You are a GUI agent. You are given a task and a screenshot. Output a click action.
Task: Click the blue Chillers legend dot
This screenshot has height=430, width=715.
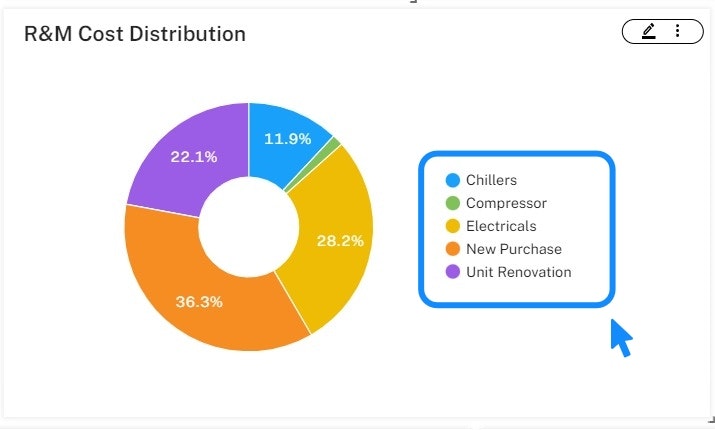pos(453,180)
